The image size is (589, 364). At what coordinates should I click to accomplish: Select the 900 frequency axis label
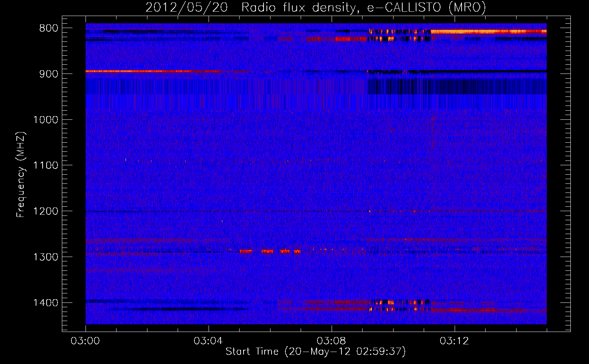point(48,74)
